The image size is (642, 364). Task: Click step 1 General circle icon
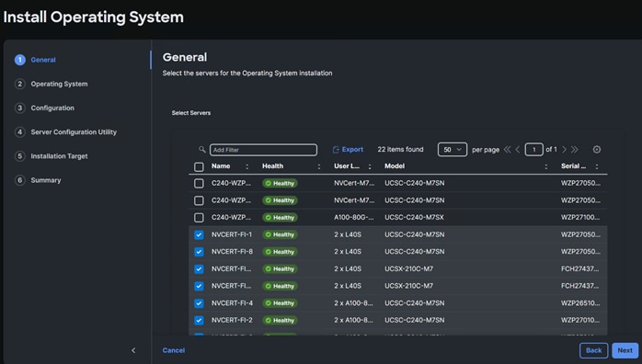(19, 60)
